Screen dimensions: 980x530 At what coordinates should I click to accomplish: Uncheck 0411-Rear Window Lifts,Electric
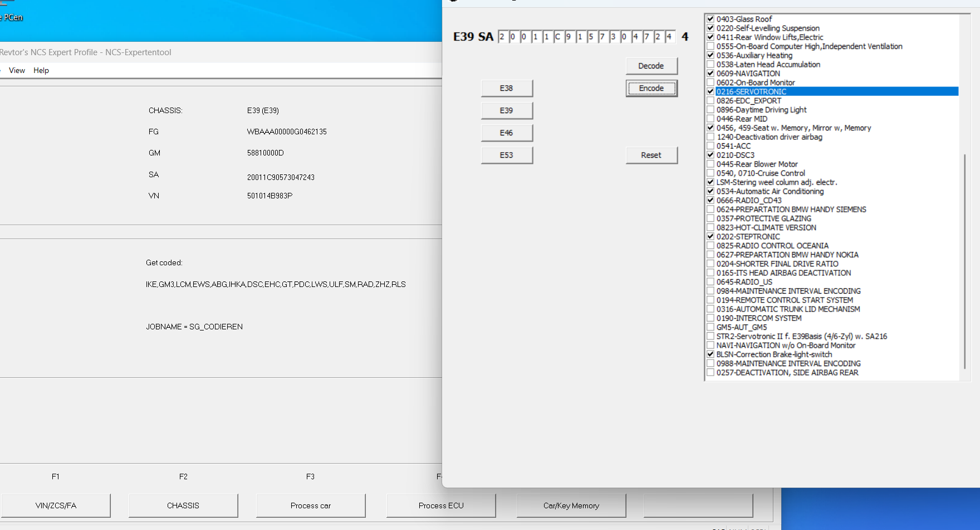[x=710, y=37]
